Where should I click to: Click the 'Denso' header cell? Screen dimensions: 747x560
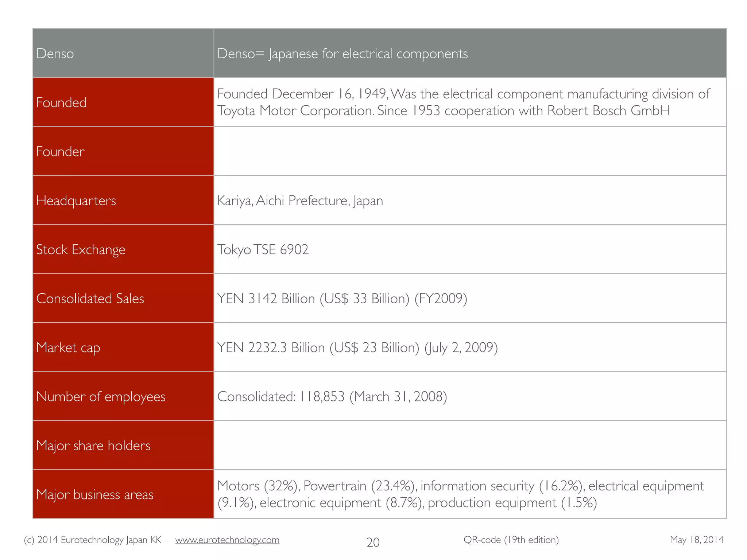(123, 53)
